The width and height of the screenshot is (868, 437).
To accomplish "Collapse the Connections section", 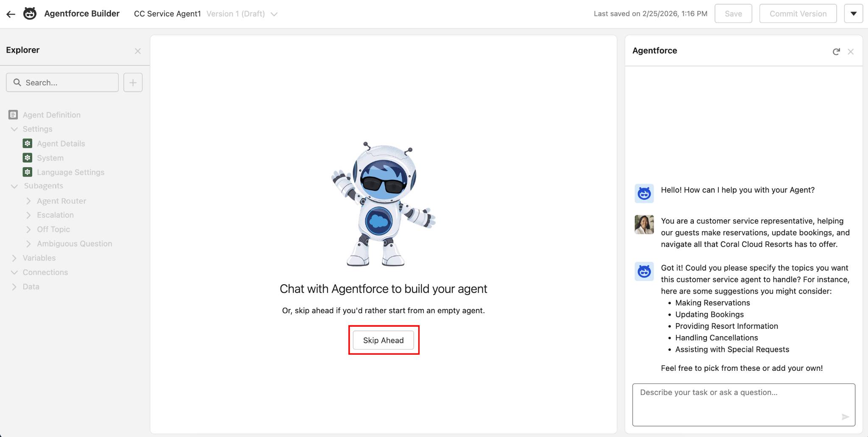I will (14, 272).
